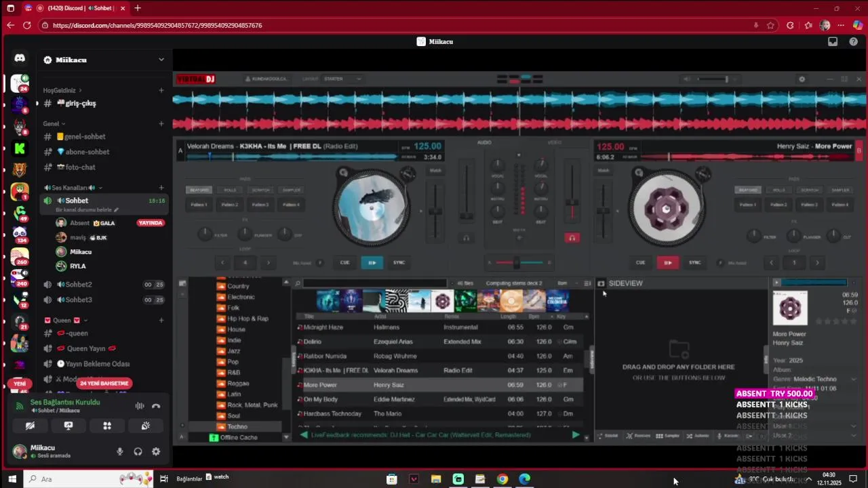Select Featured pads on deck A
This screenshot has width=868, height=488.
(199, 190)
